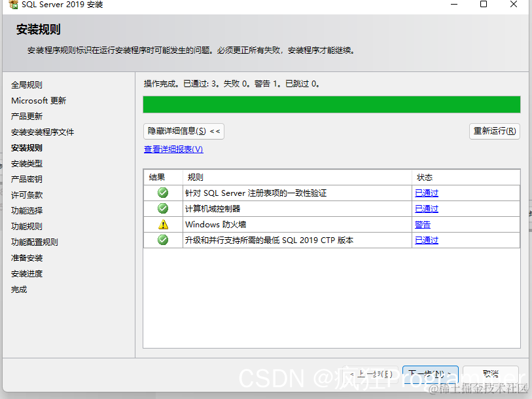Minimize the SQL Server 2019 setup window

[x=454, y=5]
